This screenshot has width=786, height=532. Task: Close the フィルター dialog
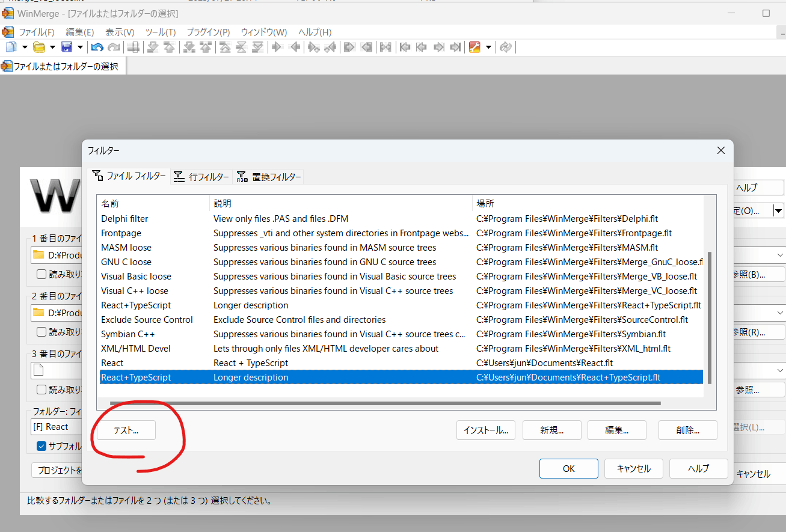[x=720, y=151]
